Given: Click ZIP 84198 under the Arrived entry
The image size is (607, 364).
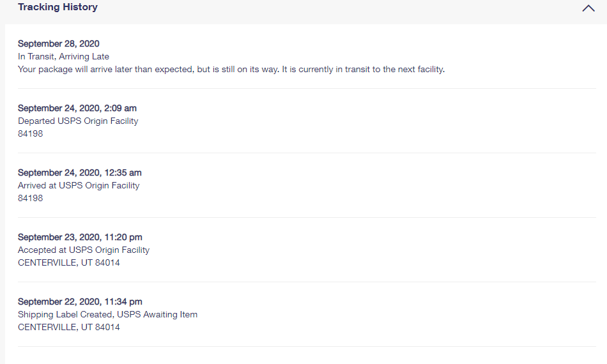Looking at the screenshot, I should 31,199.
